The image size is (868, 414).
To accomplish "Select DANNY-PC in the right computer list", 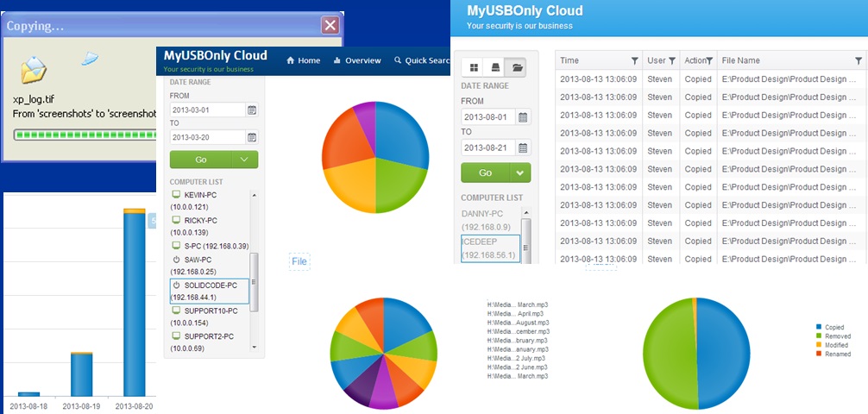I will point(490,220).
